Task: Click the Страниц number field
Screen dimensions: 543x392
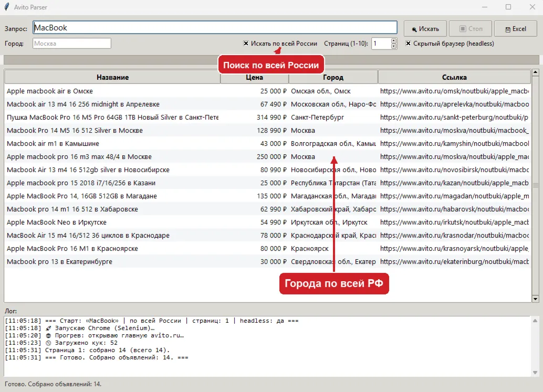Action: pos(381,43)
